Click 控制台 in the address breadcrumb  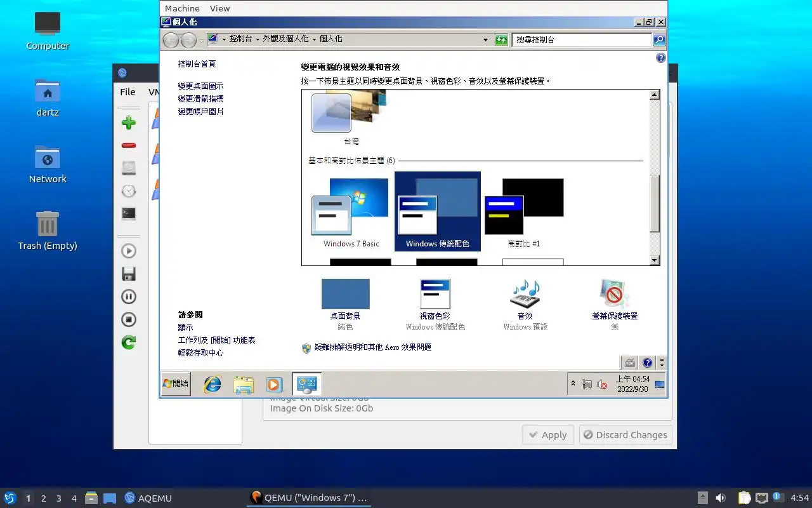241,39
